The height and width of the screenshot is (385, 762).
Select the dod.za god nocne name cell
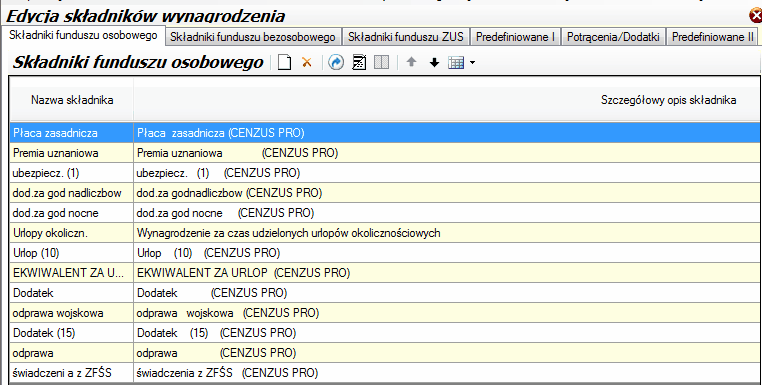click(x=71, y=213)
